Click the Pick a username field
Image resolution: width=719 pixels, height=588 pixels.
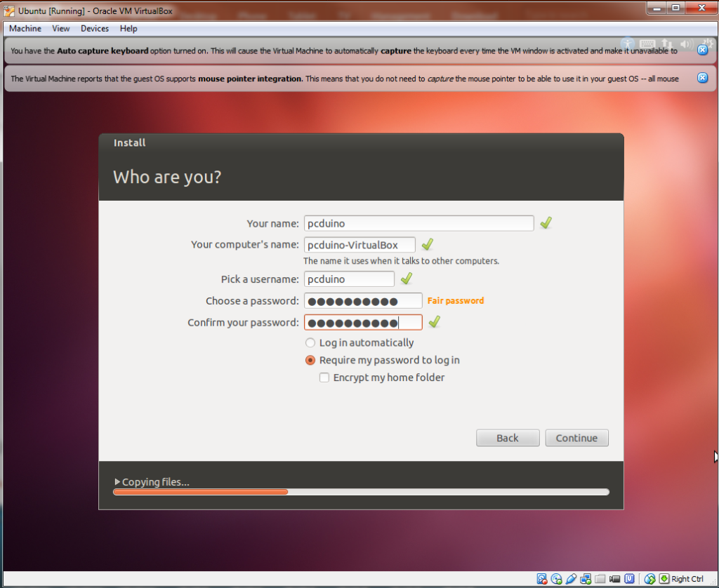click(349, 279)
